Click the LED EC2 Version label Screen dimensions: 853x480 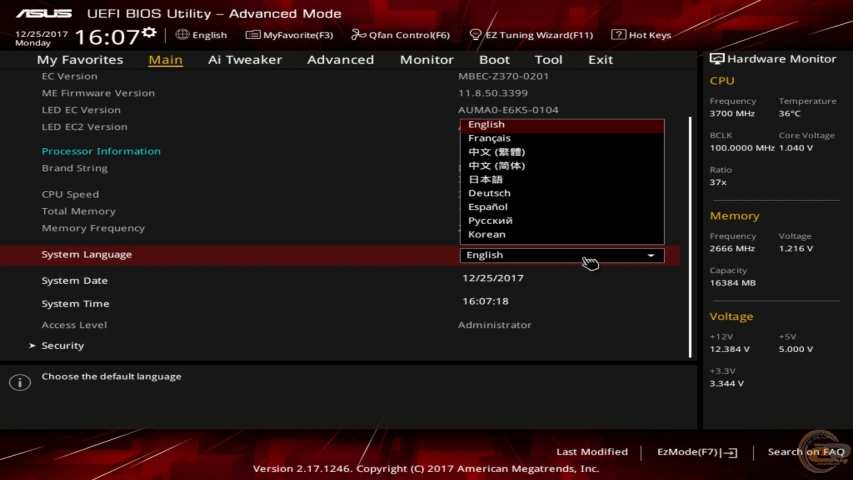[x=84, y=127]
